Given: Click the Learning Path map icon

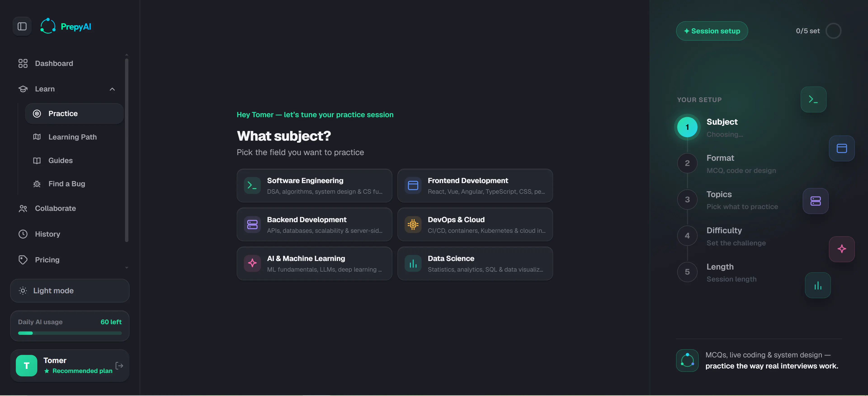Looking at the screenshot, I should coord(37,137).
